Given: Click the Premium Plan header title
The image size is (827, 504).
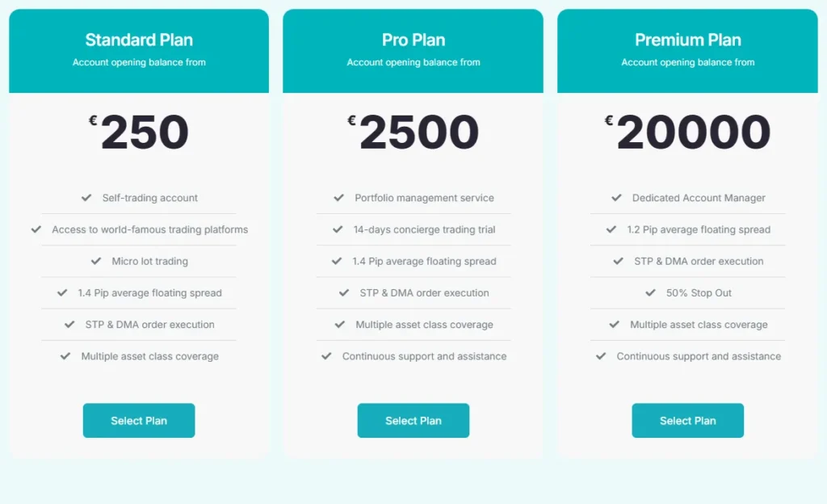Looking at the screenshot, I should click(x=688, y=40).
